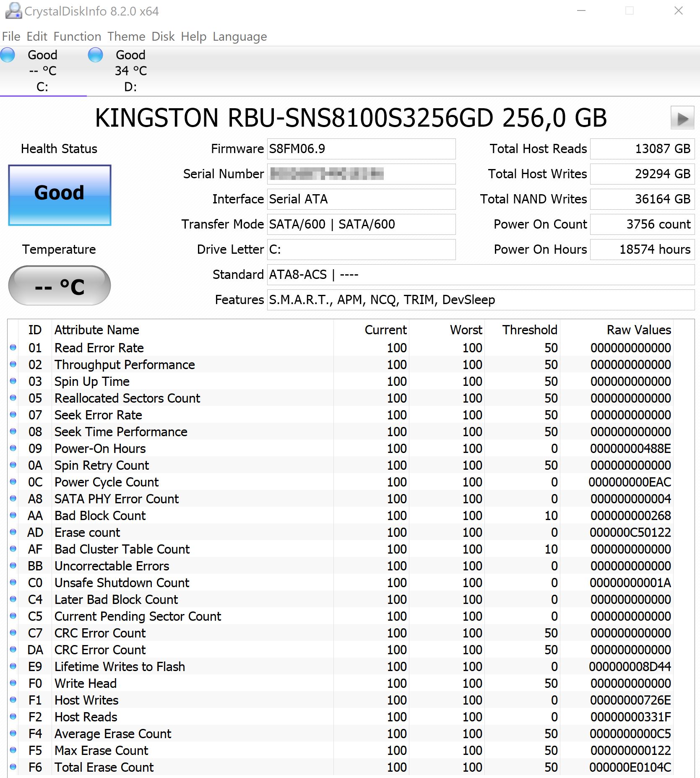Select the Spin Retry Count attribute name
This screenshot has width=700, height=778.
tap(101, 465)
